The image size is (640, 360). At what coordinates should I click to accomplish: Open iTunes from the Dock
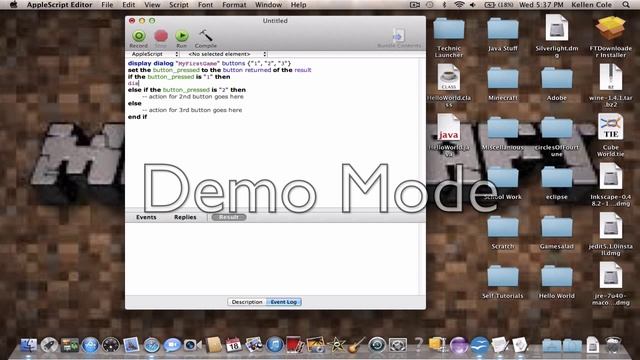click(275, 345)
